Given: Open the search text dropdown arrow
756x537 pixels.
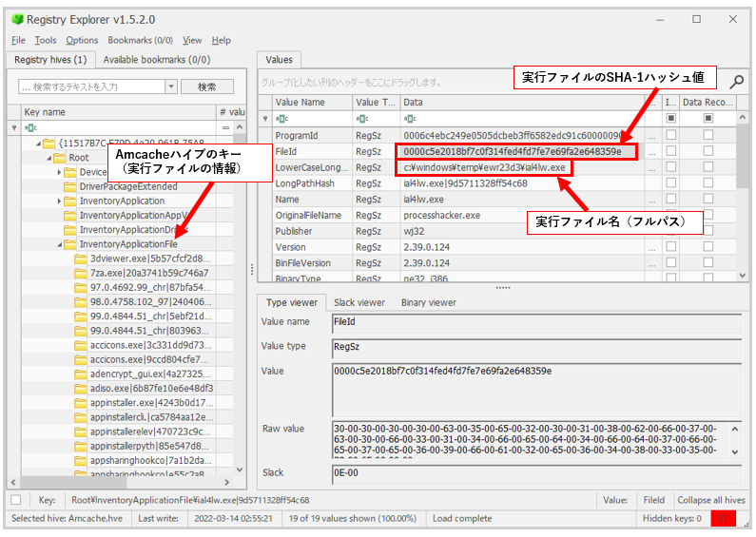Looking at the screenshot, I should click(171, 86).
